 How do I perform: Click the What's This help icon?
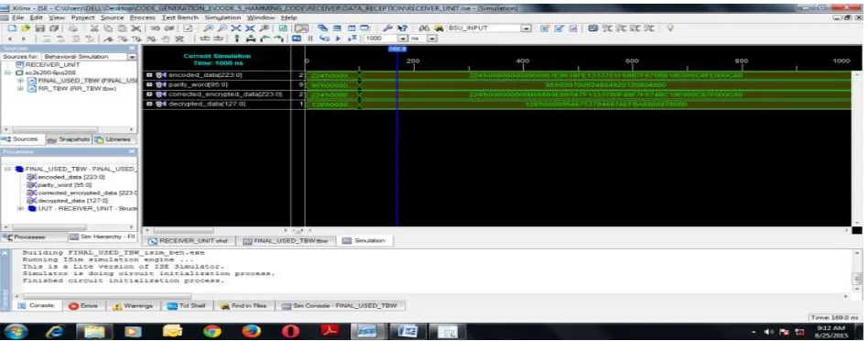(403, 27)
